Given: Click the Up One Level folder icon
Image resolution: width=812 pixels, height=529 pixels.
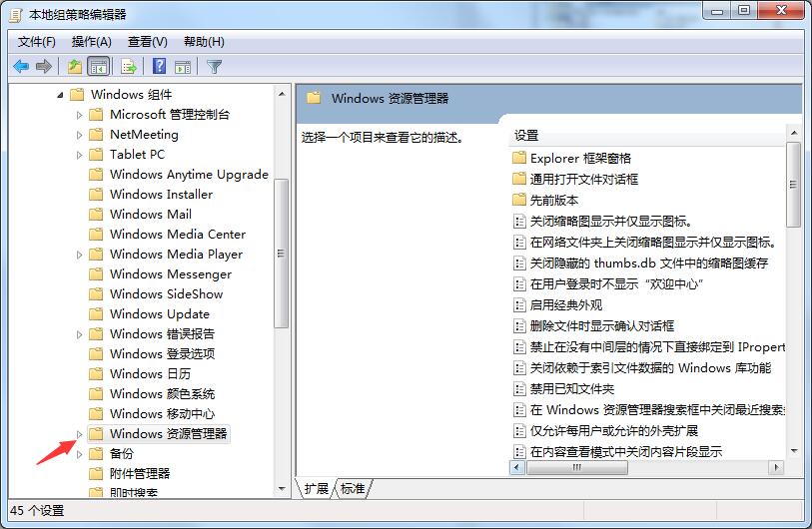Looking at the screenshot, I should click(75, 67).
